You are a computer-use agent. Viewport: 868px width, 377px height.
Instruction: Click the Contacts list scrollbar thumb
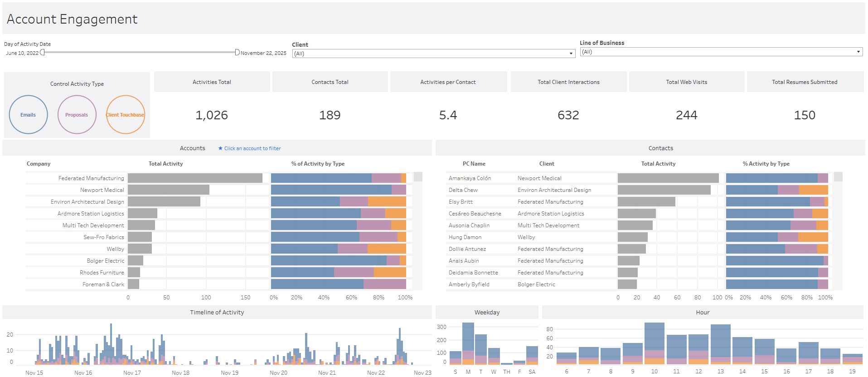(x=838, y=177)
